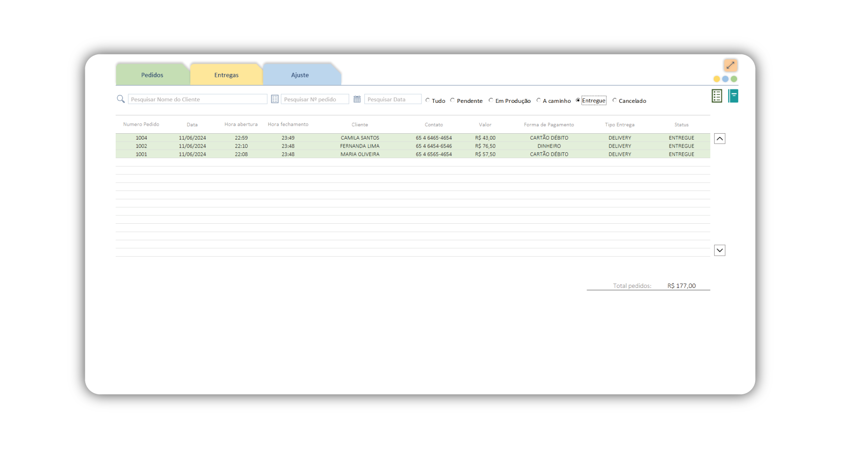
Task: Click the scroll down arrow of the list
Action: (x=719, y=250)
